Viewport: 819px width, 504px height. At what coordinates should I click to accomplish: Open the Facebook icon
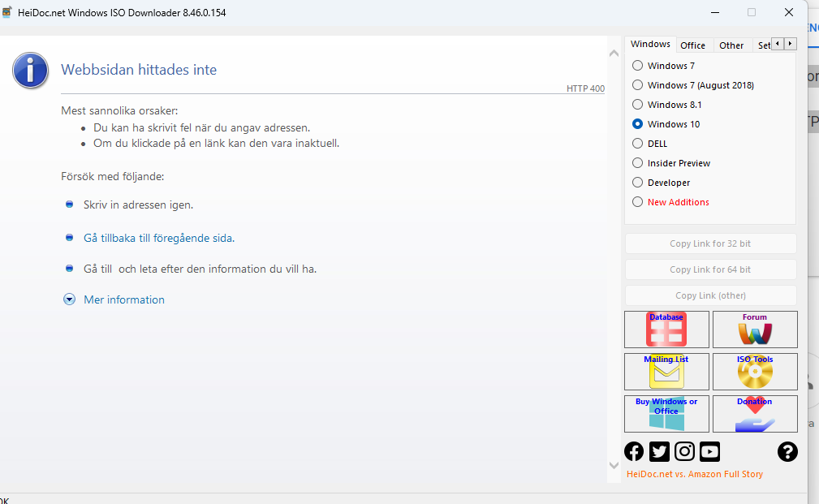tap(634, 451)
